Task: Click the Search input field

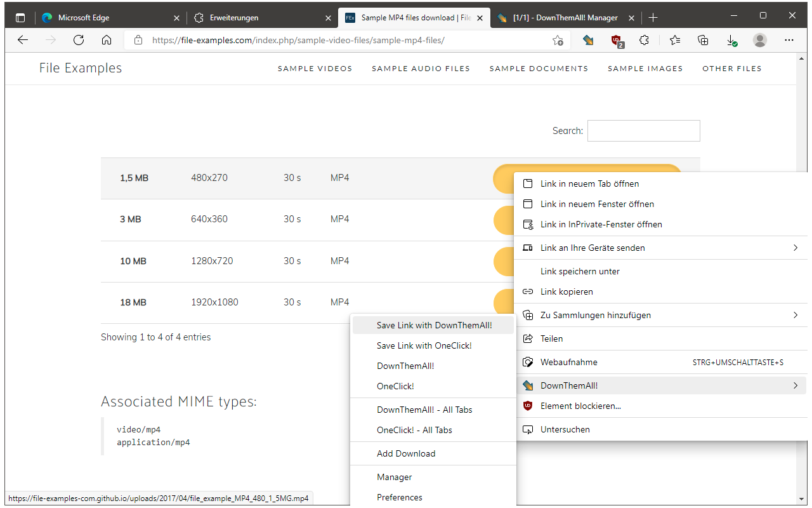Action: pyautogui.click(x=643, y=131)
